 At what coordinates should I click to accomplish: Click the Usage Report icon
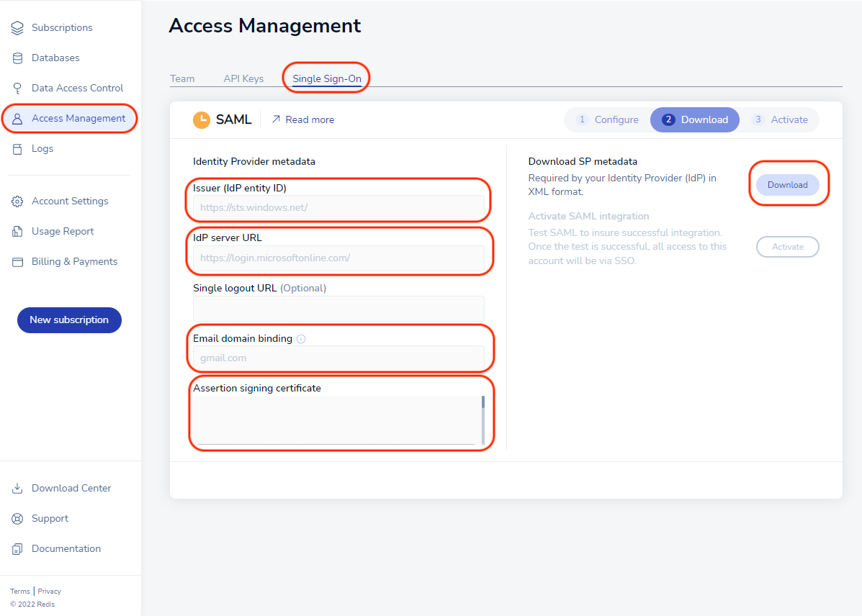(17, 232)
